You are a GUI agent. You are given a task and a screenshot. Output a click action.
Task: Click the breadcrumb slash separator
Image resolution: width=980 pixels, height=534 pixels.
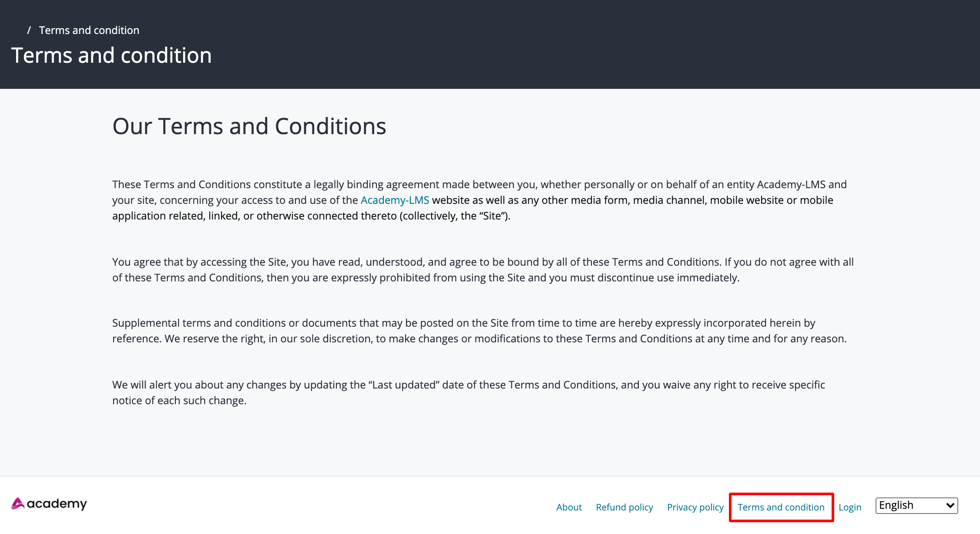pos(29,30)
